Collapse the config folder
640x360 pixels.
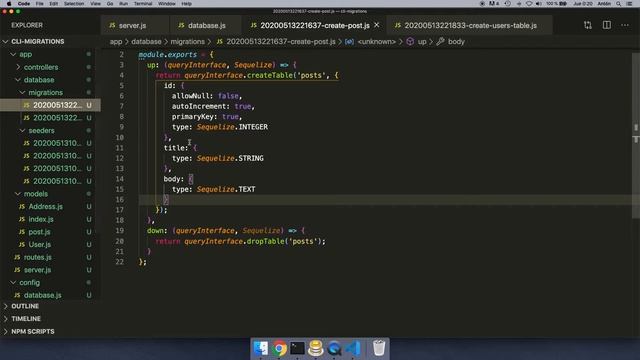pyautogui.click(x=50, y=282)
